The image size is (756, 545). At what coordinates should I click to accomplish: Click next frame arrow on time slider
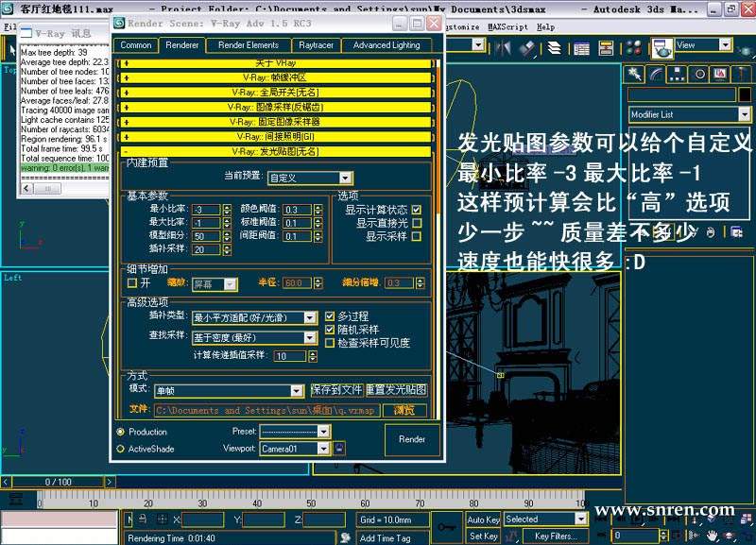point(110,482)
